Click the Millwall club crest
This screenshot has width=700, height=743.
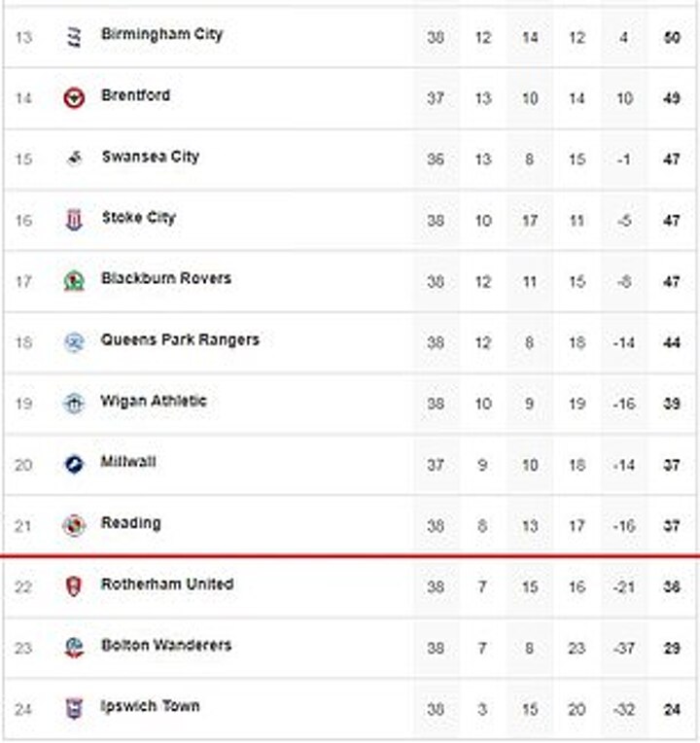coord(74,464)
